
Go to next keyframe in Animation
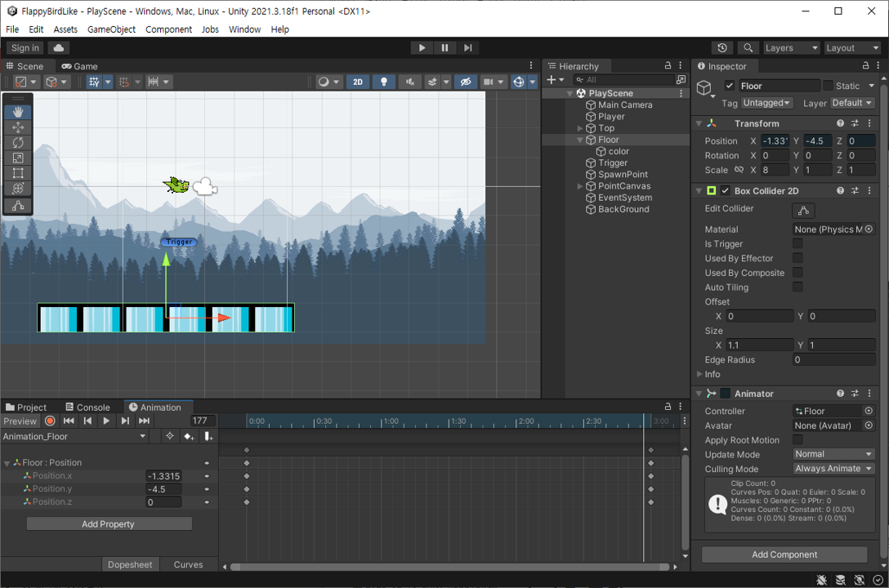(125, 421)
